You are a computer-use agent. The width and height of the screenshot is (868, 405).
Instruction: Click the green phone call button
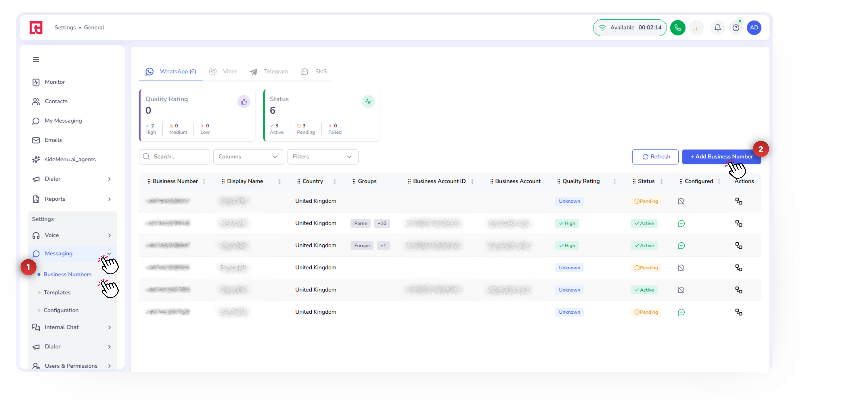(677, 28)
